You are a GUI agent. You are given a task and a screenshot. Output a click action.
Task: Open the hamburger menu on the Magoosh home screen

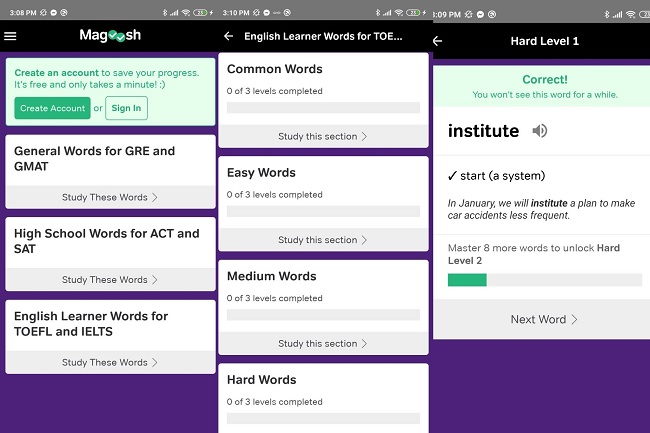click(x=10, y=36)
